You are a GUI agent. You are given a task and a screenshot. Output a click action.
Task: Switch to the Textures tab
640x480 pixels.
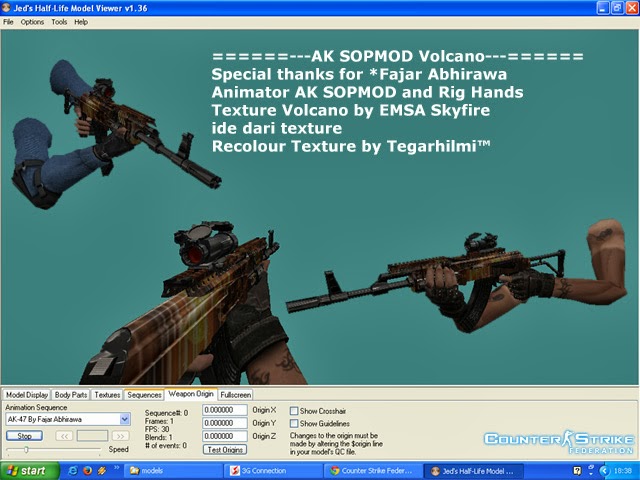(x=107, y=395)
